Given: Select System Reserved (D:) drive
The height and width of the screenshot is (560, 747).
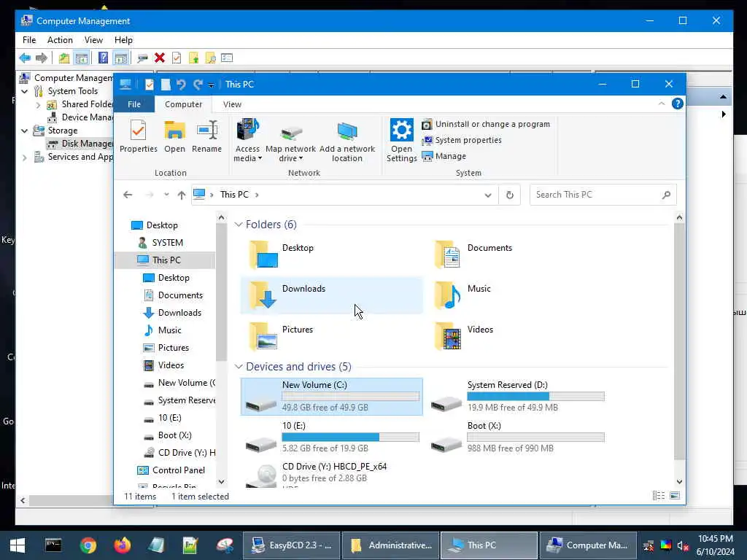Looking at the screenshot, I should click(x=517, y=396).
